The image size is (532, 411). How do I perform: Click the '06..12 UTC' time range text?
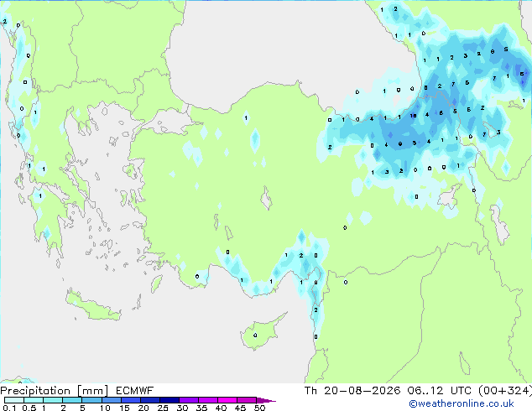click(439, 391)
